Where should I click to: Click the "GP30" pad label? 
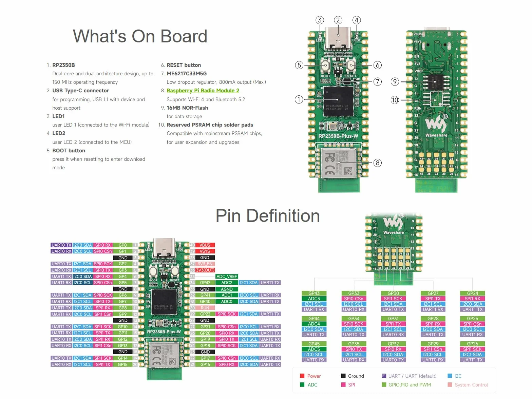(x=393, y=293)
